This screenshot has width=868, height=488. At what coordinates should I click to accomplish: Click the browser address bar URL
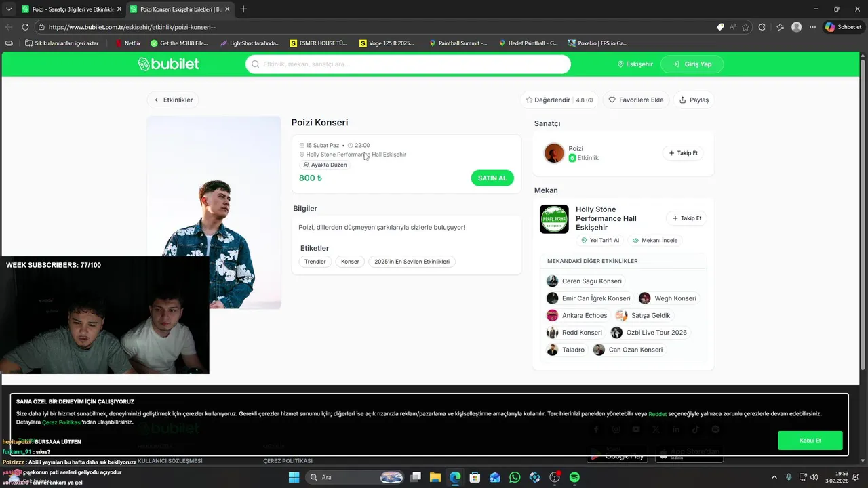[132, 27]
